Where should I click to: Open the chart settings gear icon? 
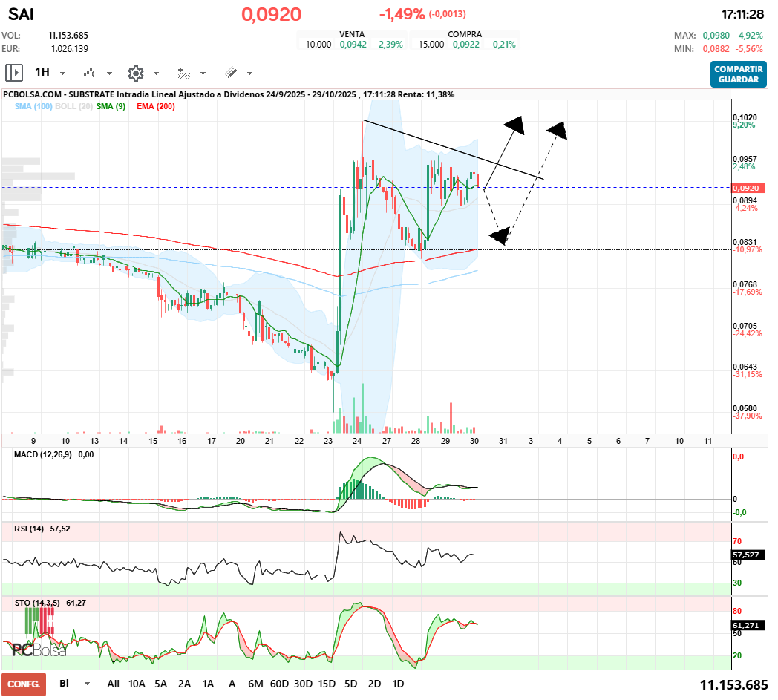[135, 73]
